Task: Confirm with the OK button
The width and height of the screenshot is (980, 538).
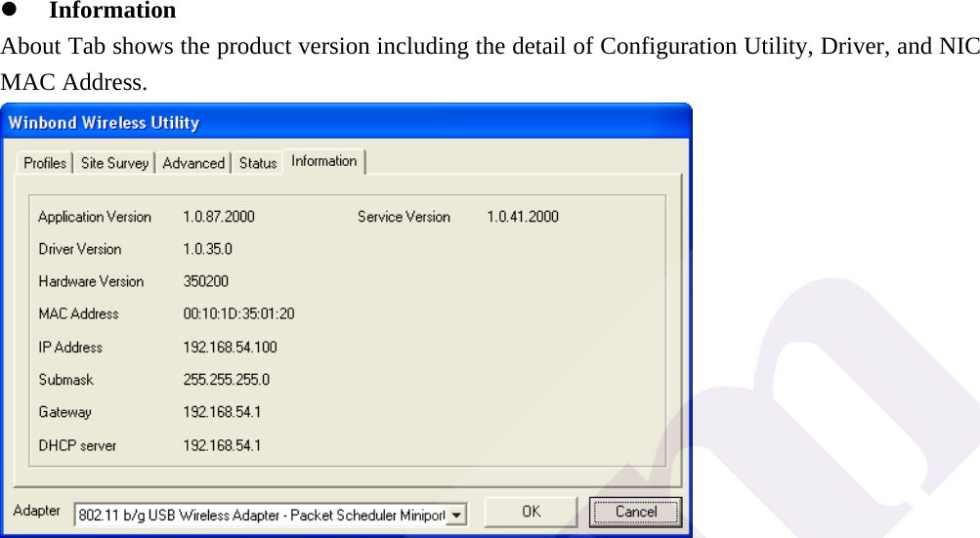Action: (531, 512)
